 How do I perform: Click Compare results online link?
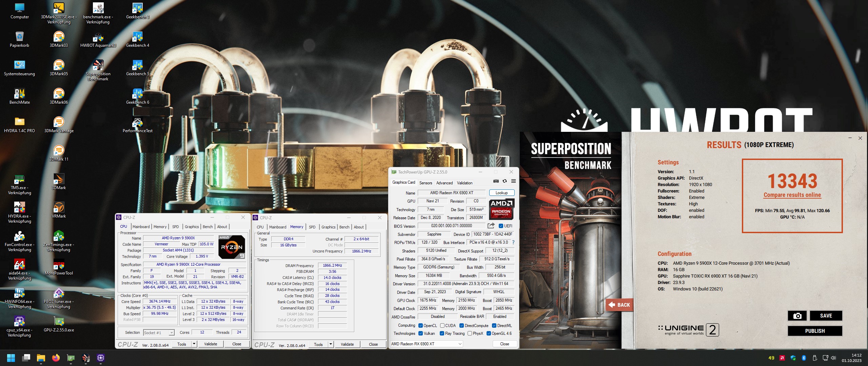(x=792, y=195)
